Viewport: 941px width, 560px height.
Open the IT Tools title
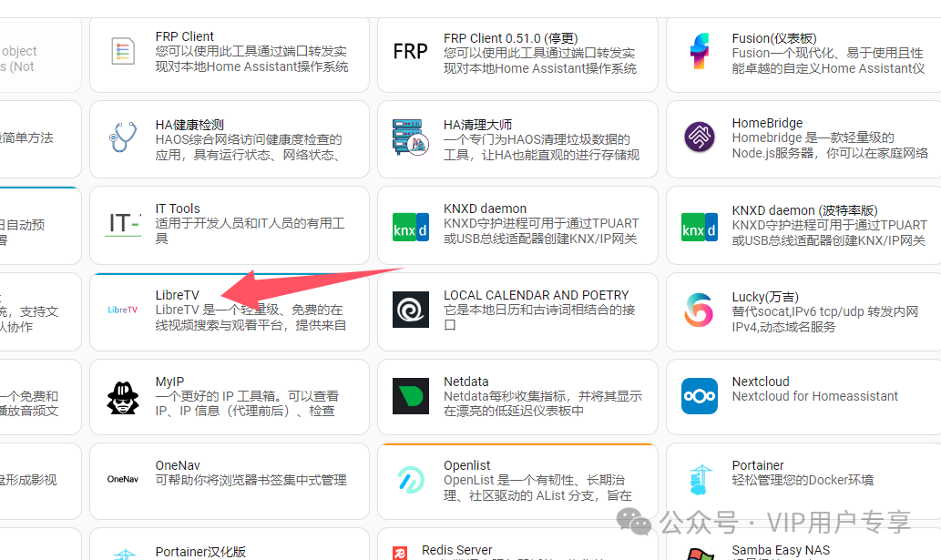[178, 209]
